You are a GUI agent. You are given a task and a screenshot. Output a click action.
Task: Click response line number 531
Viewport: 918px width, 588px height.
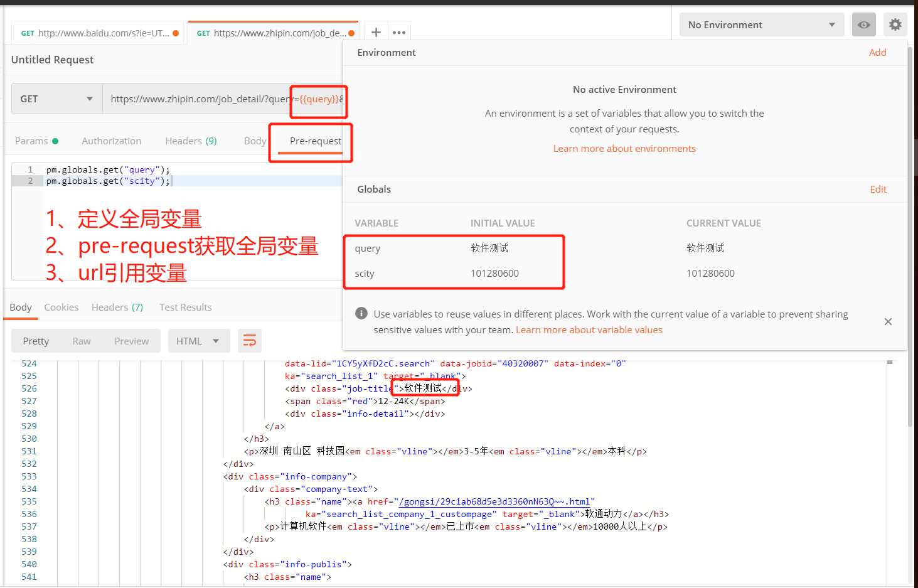(x=29, y=451)
